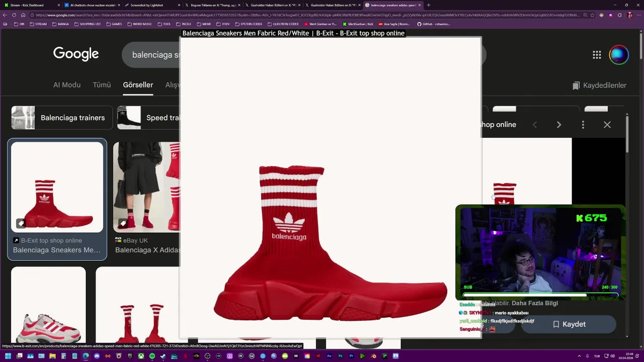Screen dimensions: 644x362
Task: Open the Google apps grid icon
Action: [597, 55]
